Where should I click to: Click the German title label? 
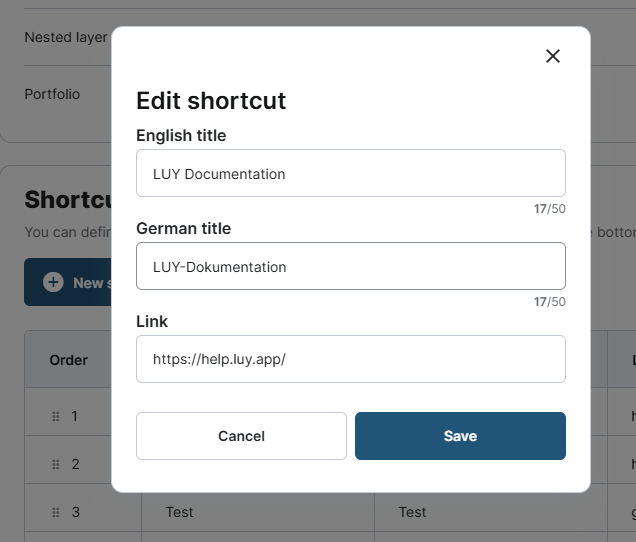pyautogui.click(x=183, y=228)
